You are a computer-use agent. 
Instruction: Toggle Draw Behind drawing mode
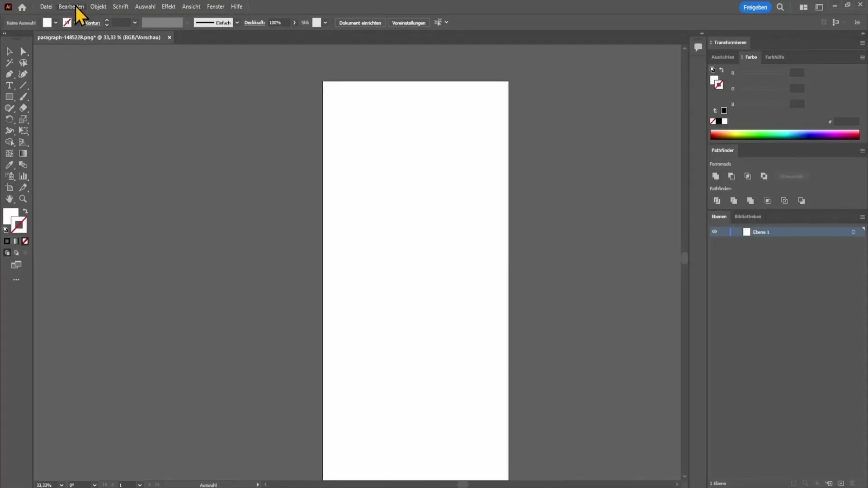point(16,253)
